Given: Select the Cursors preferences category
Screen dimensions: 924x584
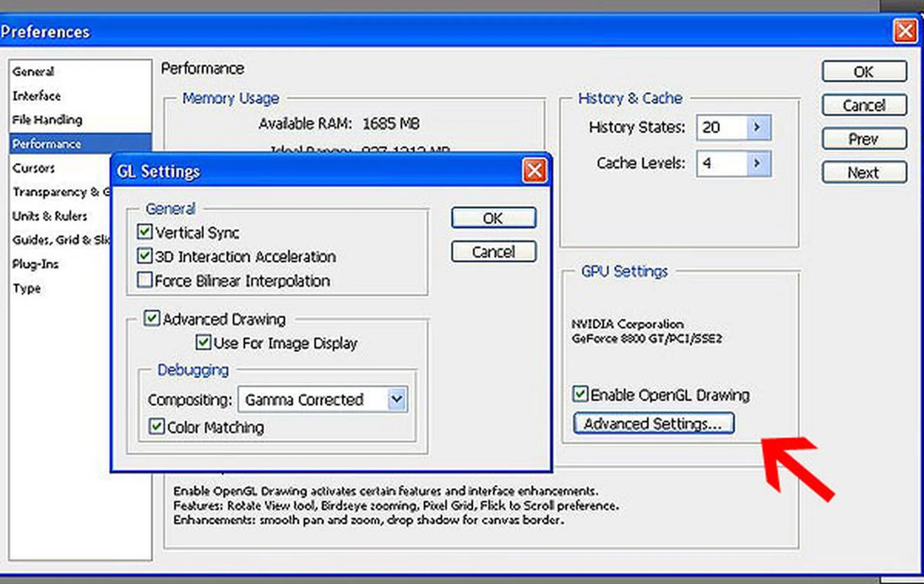Looking at the screenshot, I should click(x=33, y=168).
